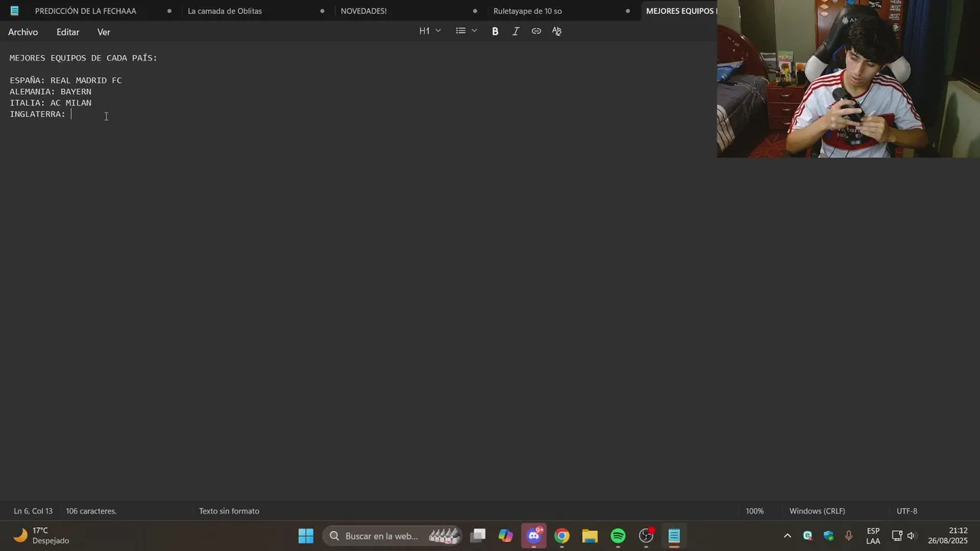Open Discord from the taskbar
This screenshot has width=980, height=551.
coord(534,536)
